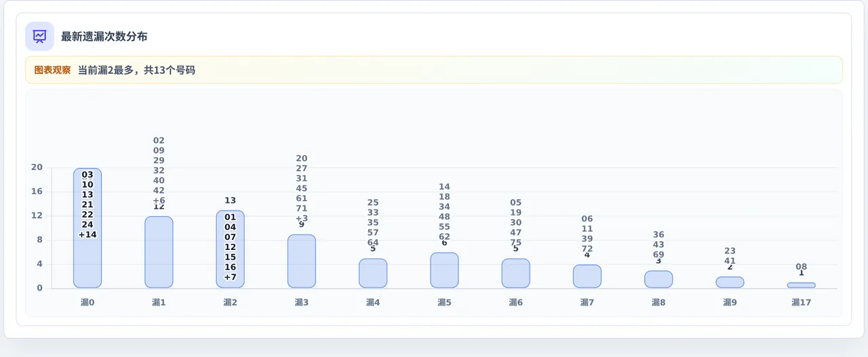Select the 漏7 bar
868x357 pixels.
click(587, 276)
